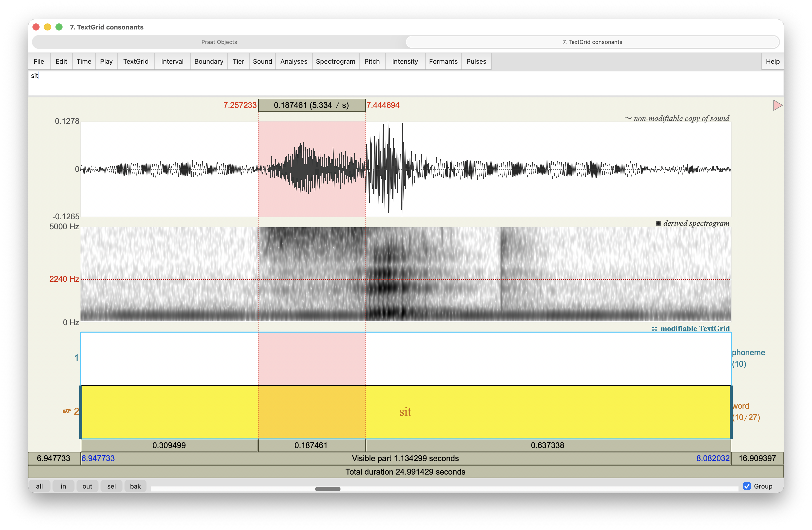Play the 0.187461 segment below the tiers

[x=312, y=446]
